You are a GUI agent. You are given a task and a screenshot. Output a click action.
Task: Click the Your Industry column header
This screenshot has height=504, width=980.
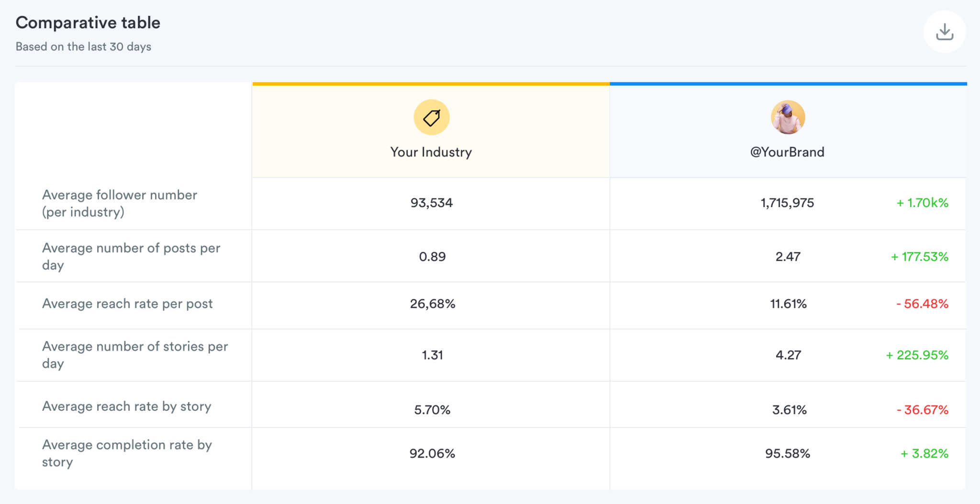(x=431, y=152)
